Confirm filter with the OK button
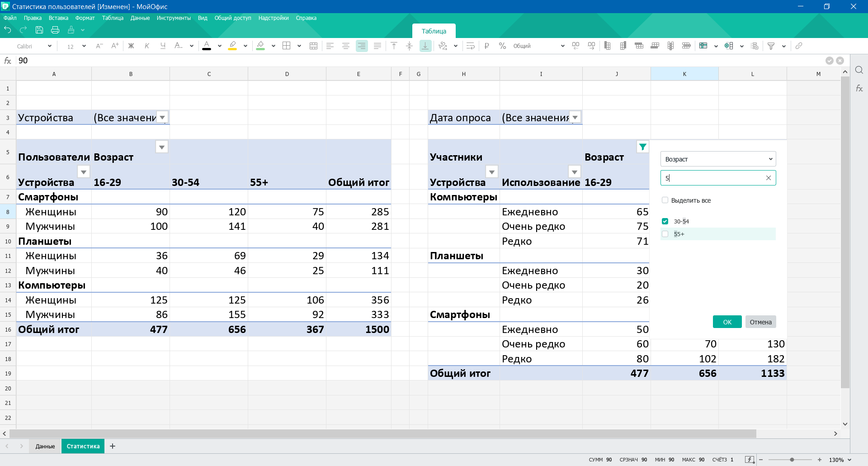Image resolution: width=868 pixels, height=466 pixels. (727, 322)
